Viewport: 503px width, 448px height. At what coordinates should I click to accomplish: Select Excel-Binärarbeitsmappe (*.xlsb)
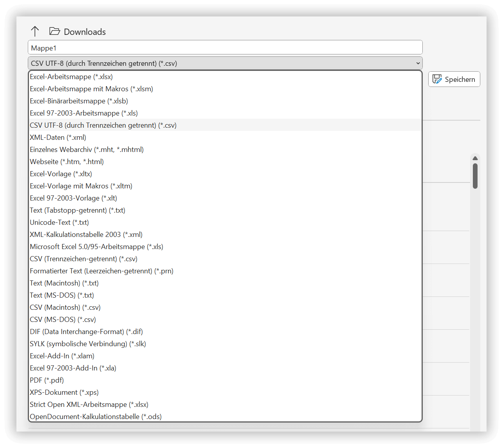pyautogui.click(x=225, y=101)
